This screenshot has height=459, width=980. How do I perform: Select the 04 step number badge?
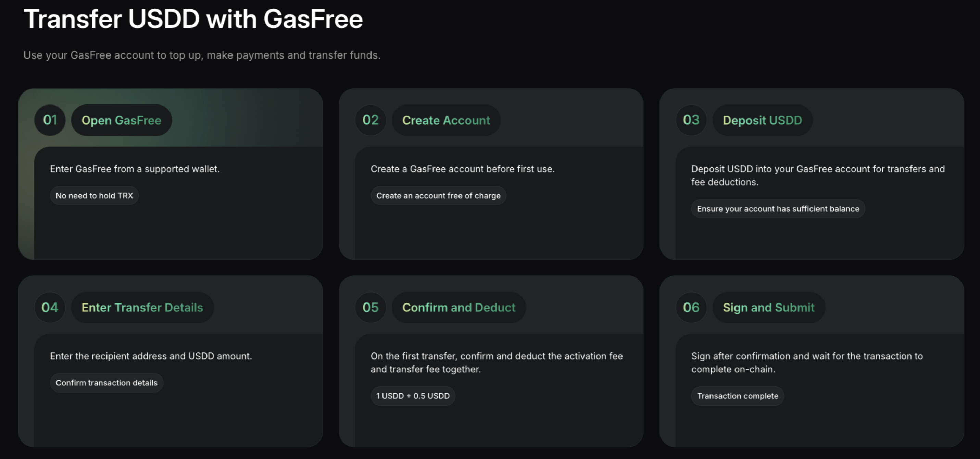(x=50, y=308)
